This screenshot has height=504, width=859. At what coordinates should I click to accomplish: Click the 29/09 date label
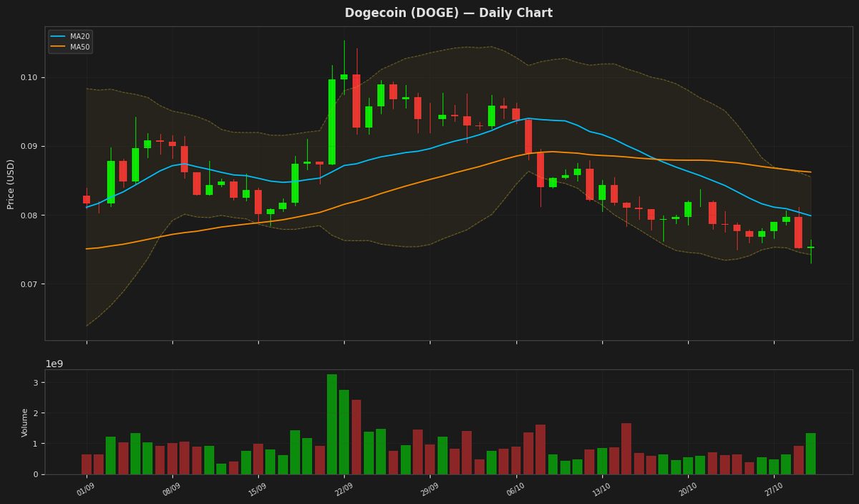[x=429, y=489]
